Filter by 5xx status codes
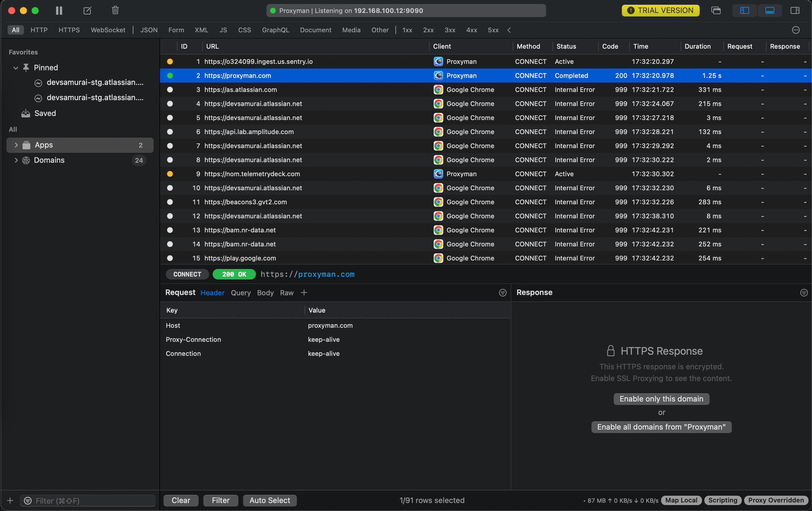The height and width of the screenshot is (511, 812). pos(493,30)
